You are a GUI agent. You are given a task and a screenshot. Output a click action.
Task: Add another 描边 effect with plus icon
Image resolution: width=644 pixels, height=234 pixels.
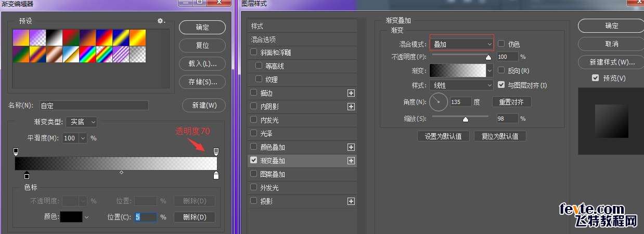pyautogui.click(x=351, y=93)
